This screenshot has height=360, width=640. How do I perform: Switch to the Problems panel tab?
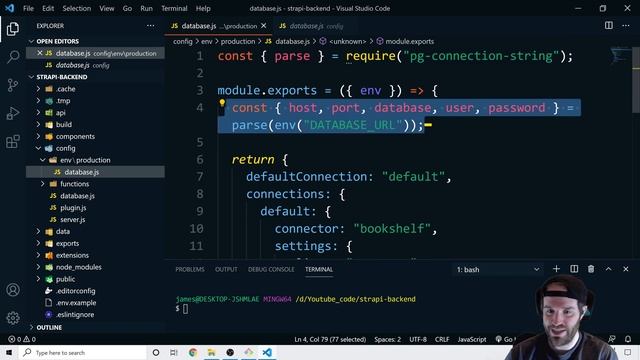pyautogui.click(x=190, y=269)
